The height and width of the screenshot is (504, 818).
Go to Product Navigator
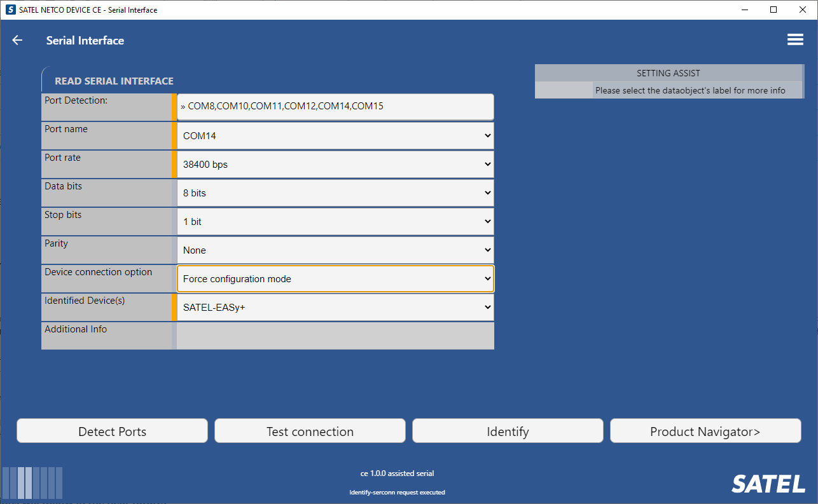[705, 431]
